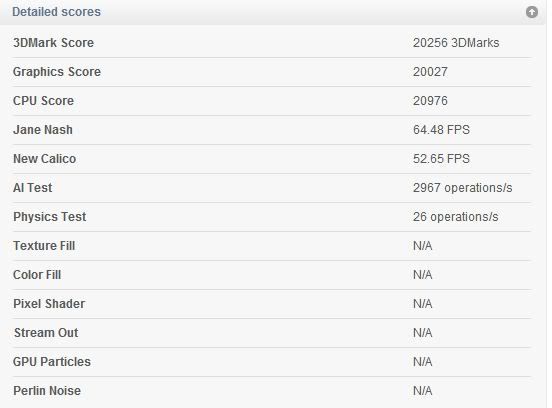Screen dimensions: 552x408
Task: Click the CPU Score value 20976
Action: tap(430, 101)
